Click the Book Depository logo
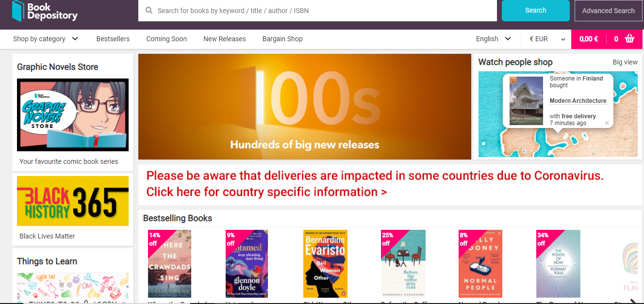 click(x=45, y=11)
